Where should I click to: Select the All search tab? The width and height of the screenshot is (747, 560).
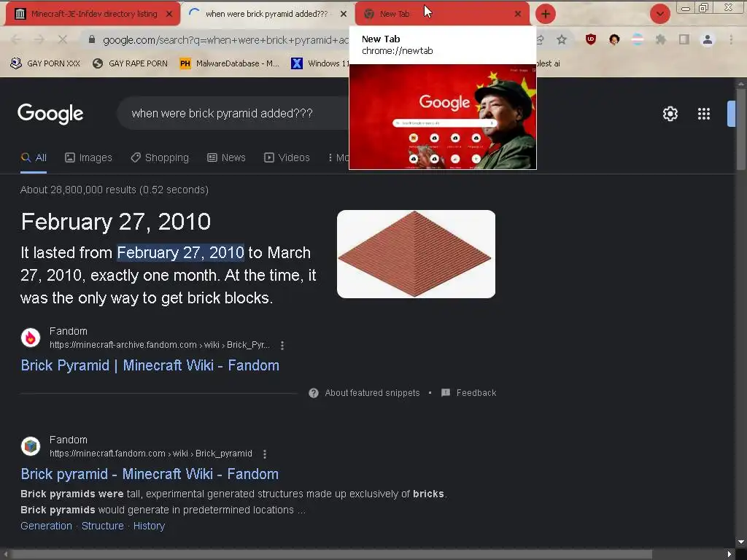[34, 157]
